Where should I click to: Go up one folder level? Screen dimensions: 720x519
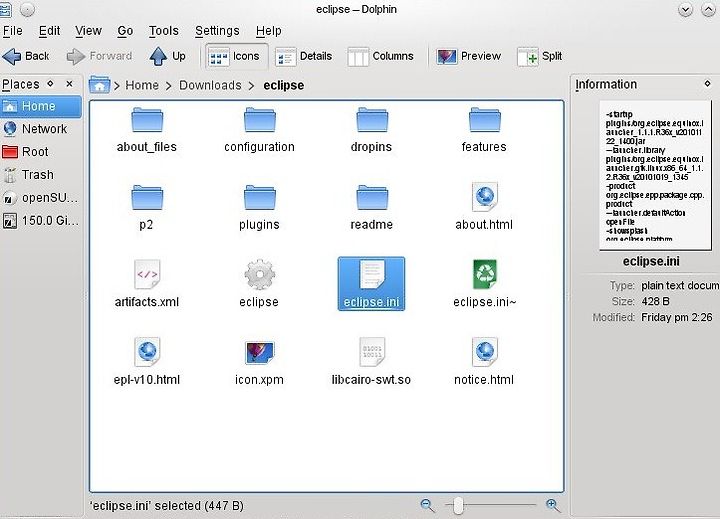pyautogui.click(x=168, y=56)
